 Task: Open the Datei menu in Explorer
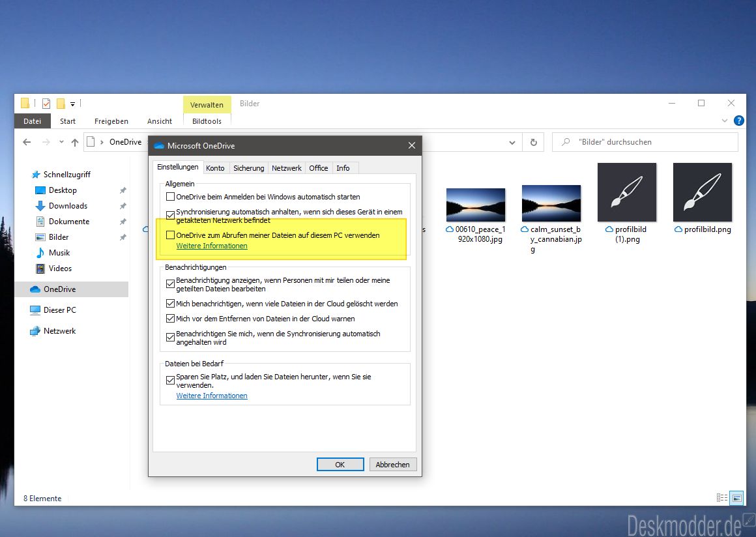pos(33,121)
